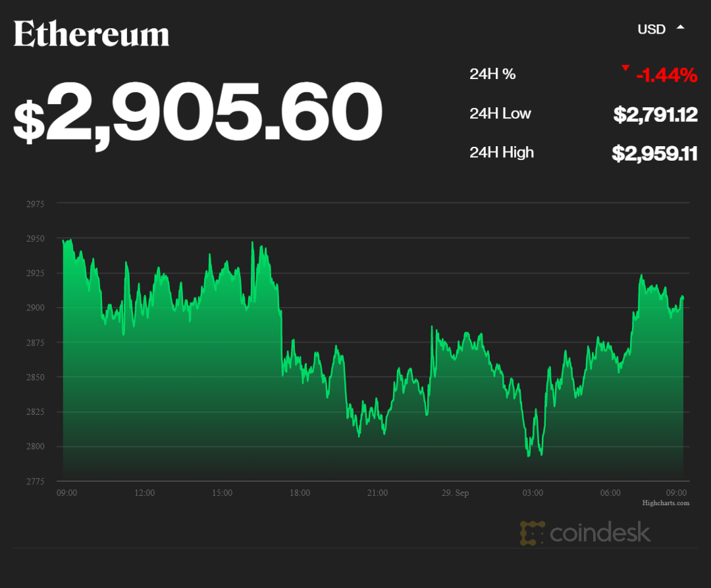Click the 03:00 time axis label
711x588 pixels.
(x=533, y=493)
